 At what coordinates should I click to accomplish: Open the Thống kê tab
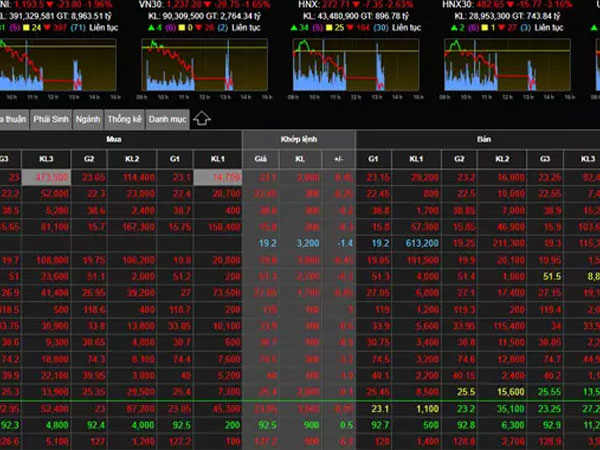pyautogui.click(x=125, y=119)
